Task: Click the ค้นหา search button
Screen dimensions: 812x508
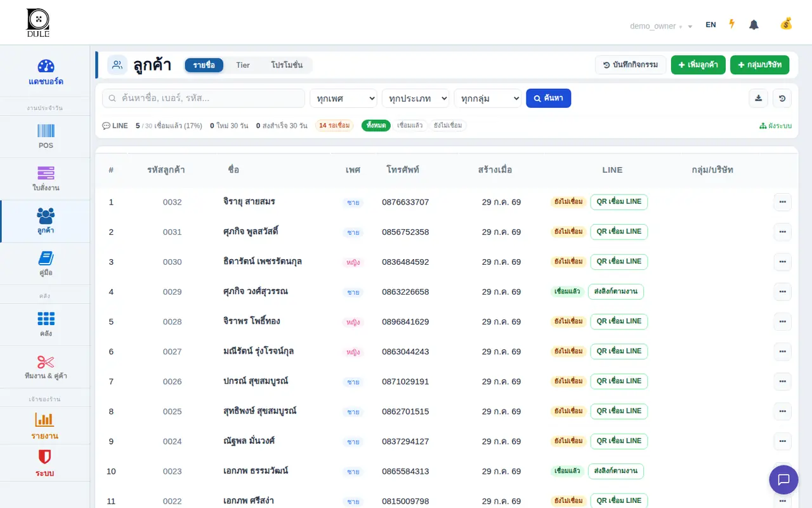Action: point(548,98)
